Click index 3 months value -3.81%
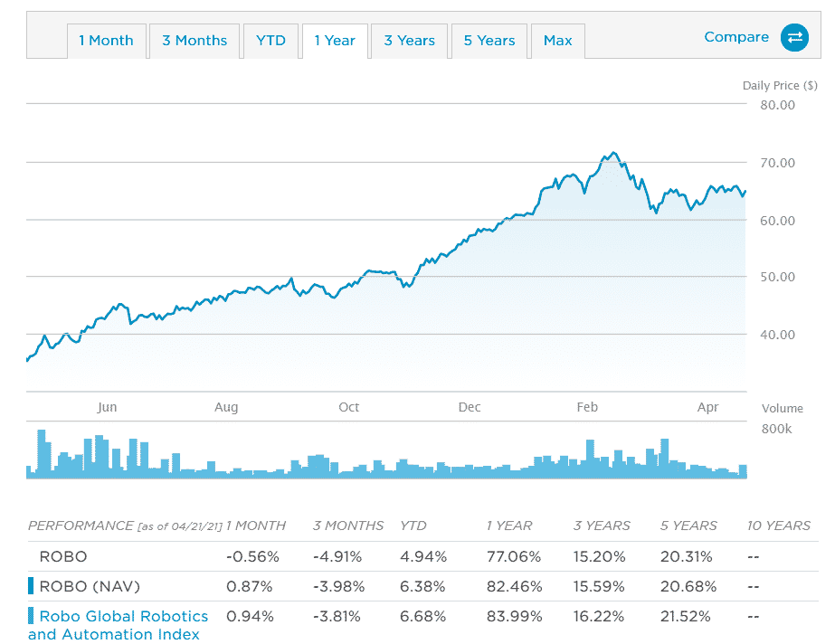The image size is (835, 644). [x=337, y=616]
